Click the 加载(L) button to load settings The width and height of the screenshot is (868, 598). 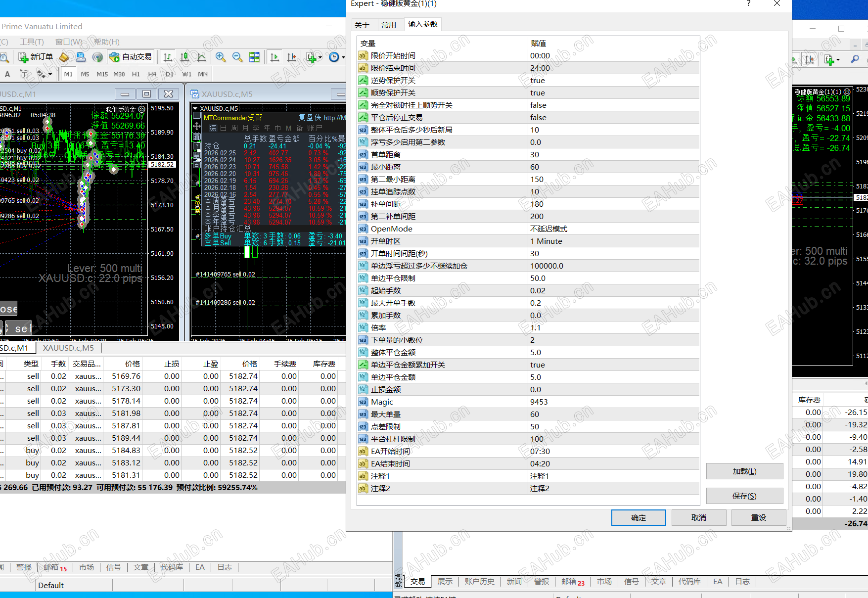(x=744, y=471)
